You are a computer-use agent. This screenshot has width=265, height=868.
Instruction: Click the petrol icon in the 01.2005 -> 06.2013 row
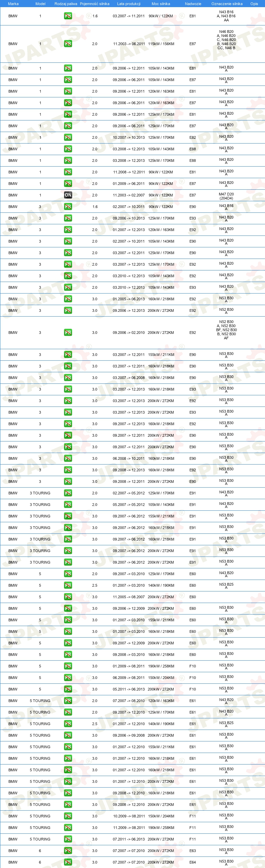point(68,299)
